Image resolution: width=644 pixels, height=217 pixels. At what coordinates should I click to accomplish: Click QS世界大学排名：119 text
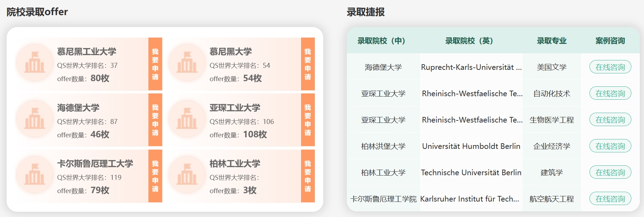(x=89, y=177)
